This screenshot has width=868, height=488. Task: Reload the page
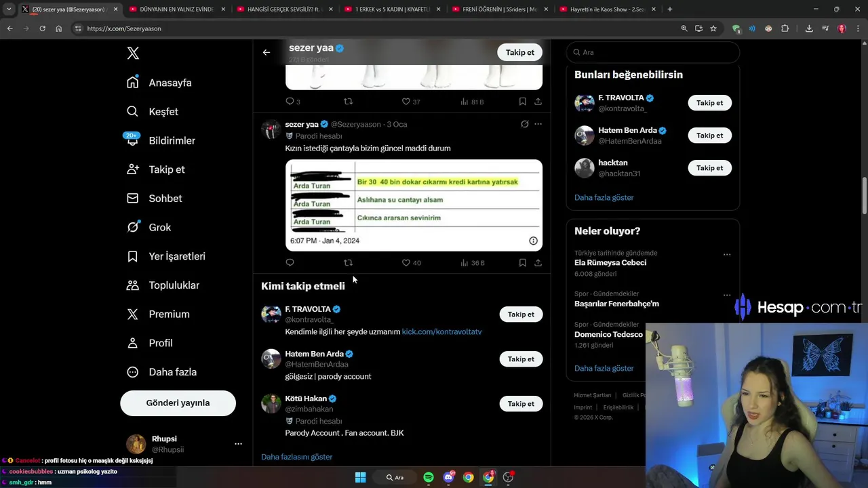(x=42, y=28)
